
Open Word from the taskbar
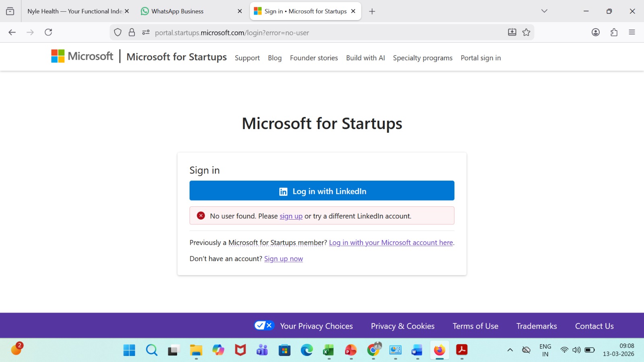click(x=417, y=350)
